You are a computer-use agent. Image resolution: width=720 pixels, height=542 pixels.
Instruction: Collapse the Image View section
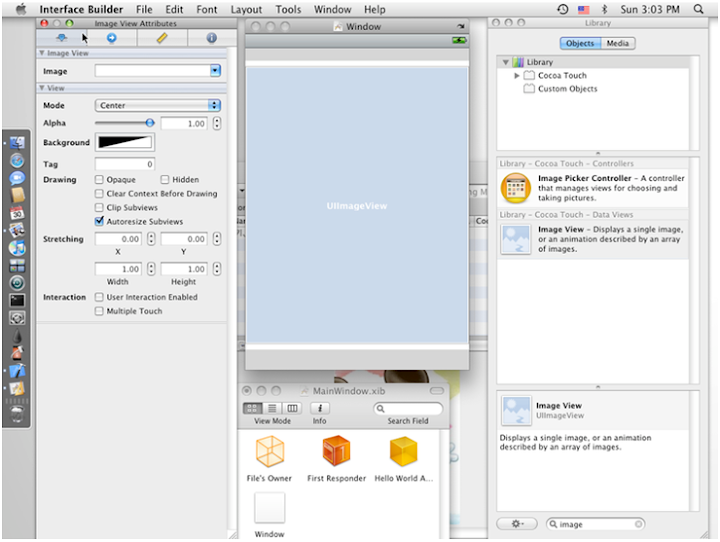click(42, 53)
